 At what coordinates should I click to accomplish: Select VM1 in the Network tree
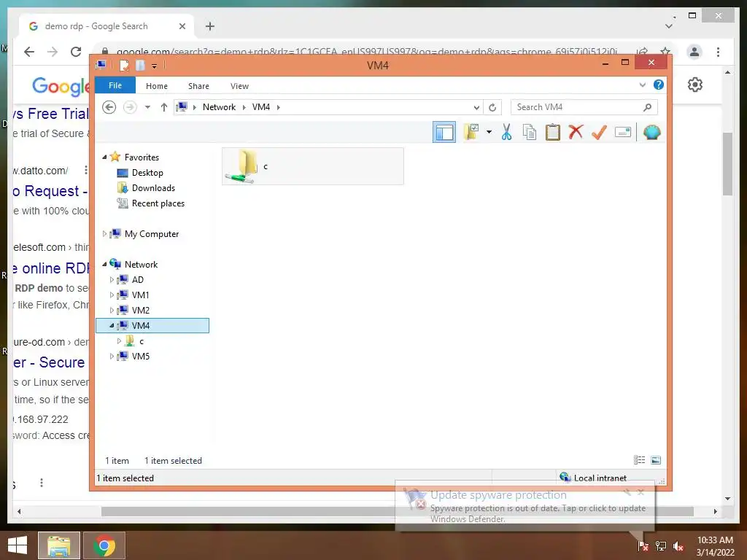click(x=140, y=295)
